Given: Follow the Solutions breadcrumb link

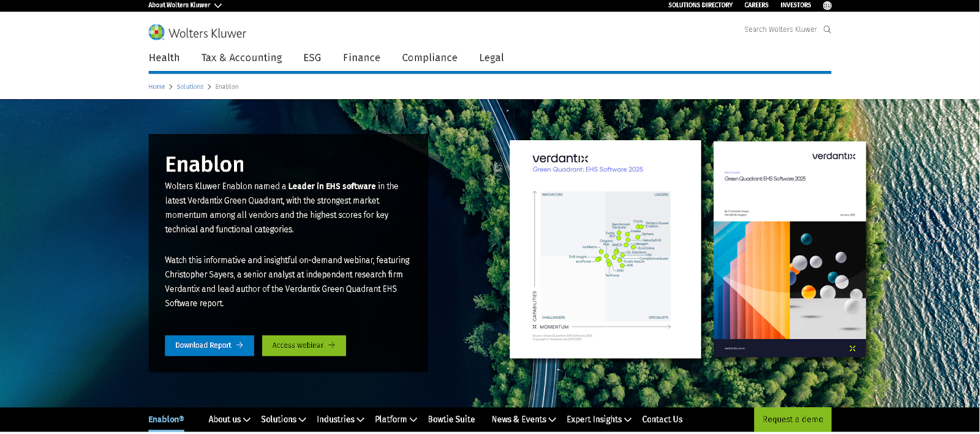Looking at the screenshot, I should click(x=190, y=87).
